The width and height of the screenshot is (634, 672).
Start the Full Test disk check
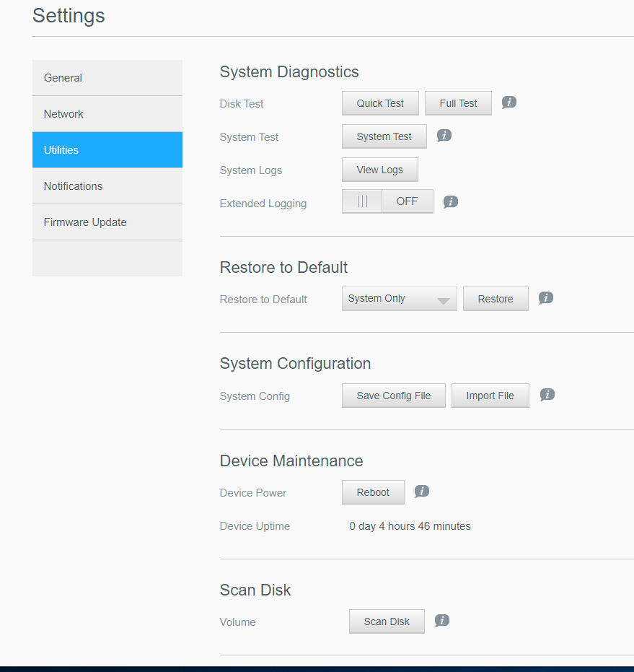458,103
